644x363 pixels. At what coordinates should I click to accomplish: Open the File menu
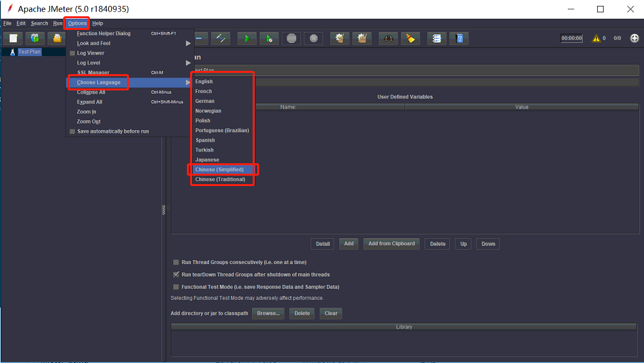[x=7, y=23]
